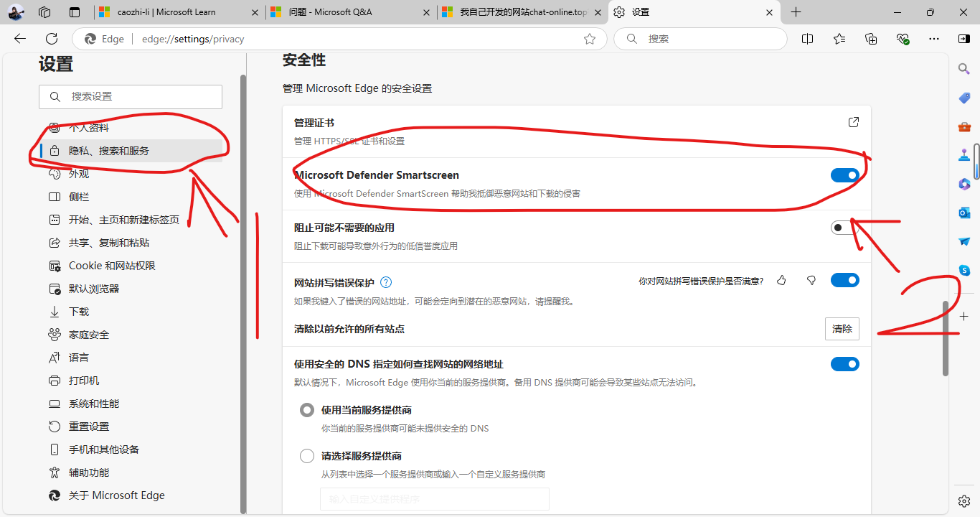The width and height of the screenshot is (980, 517).
Task: Click help icon beside 网站拼写错误保护
Action: 386,282
